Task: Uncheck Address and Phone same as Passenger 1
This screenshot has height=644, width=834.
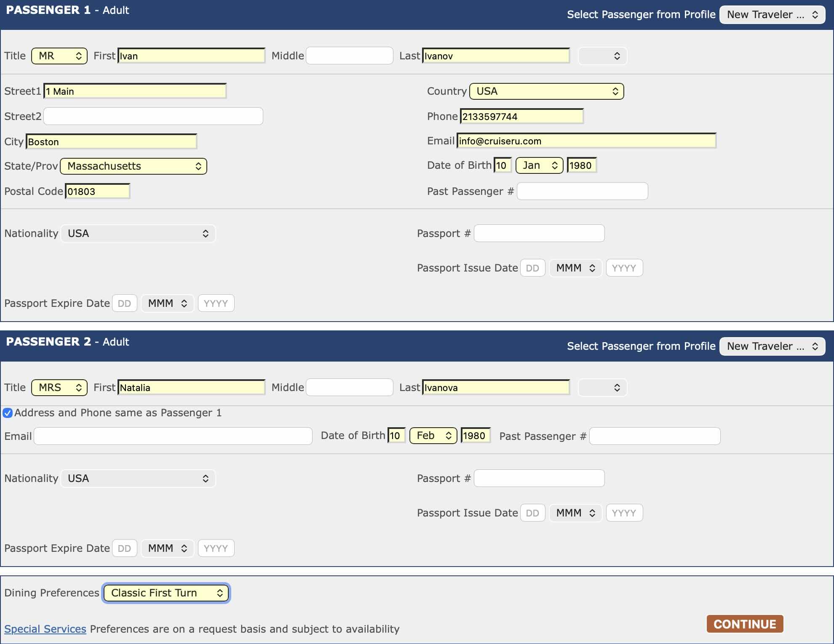Action: coord(8,413)
